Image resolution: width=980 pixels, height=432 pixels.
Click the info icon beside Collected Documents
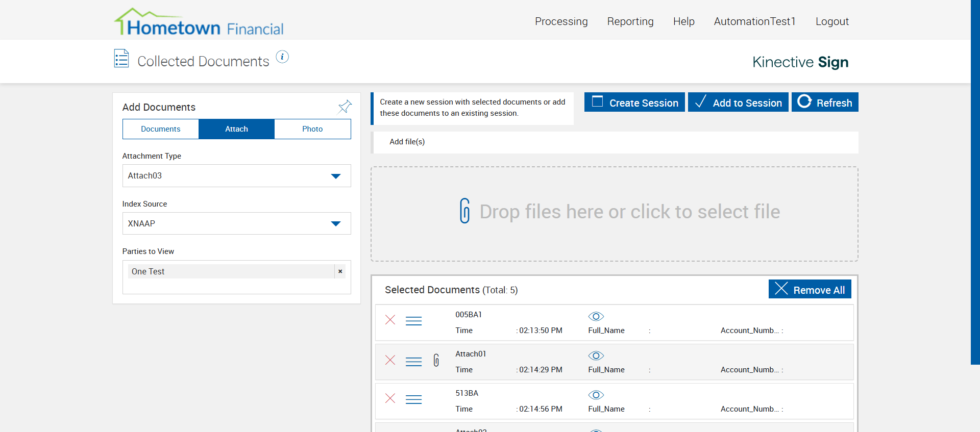coord(282,57)
